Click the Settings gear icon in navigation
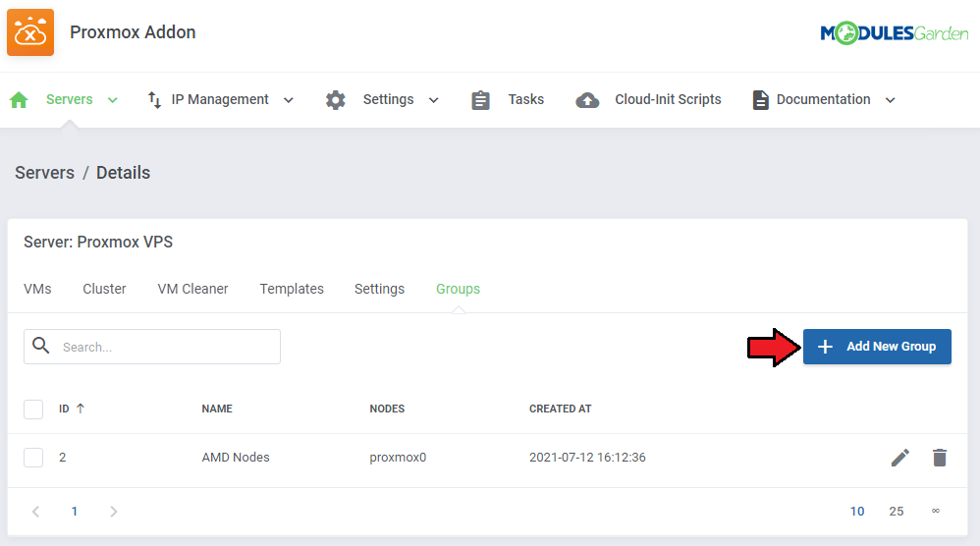This screenshot has width=980, height=546. (x=336, y=100)
